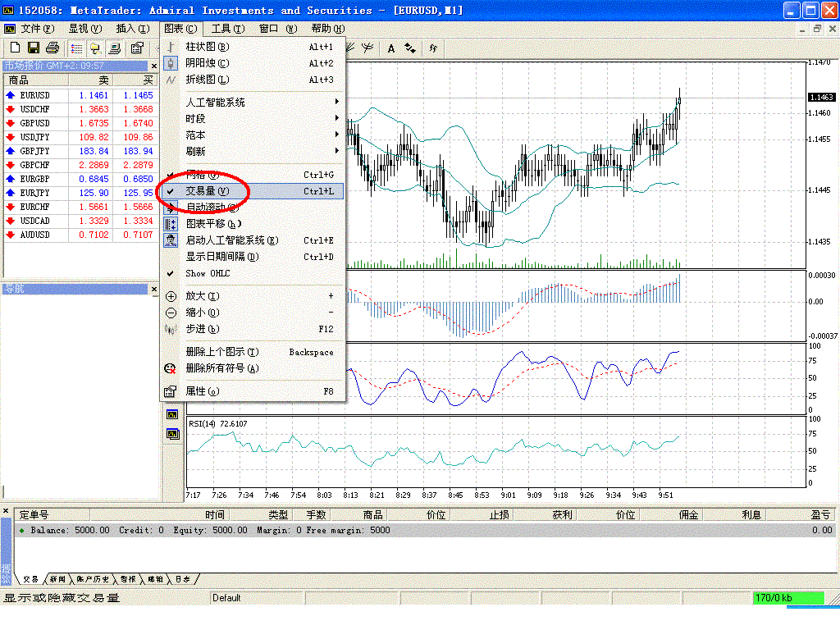The width and height of the screenshot is (840, 630).
Task: Open the 文件 (F) menu
Action: click(38, 29)
